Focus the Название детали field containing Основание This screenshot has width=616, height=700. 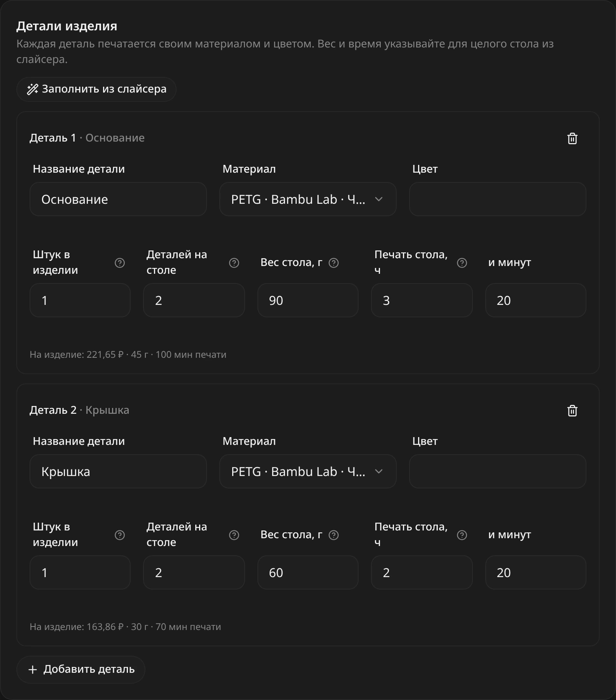point(118,199)
